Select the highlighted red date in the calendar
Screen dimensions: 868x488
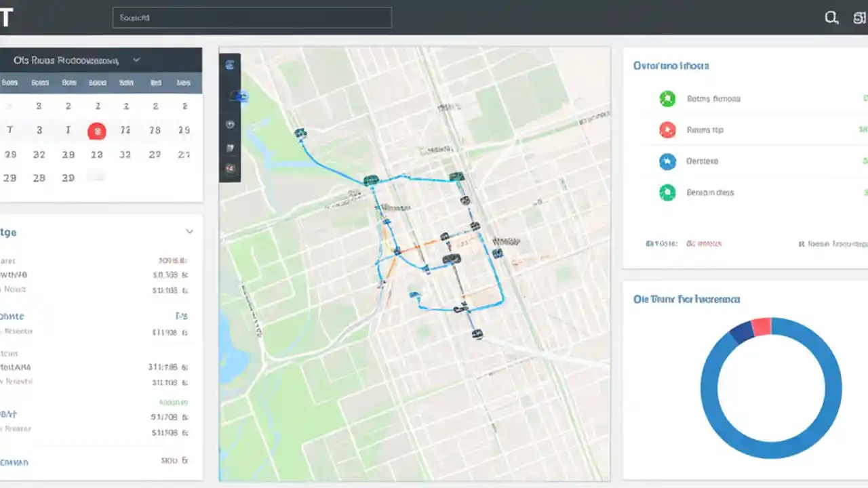point(96,131)
